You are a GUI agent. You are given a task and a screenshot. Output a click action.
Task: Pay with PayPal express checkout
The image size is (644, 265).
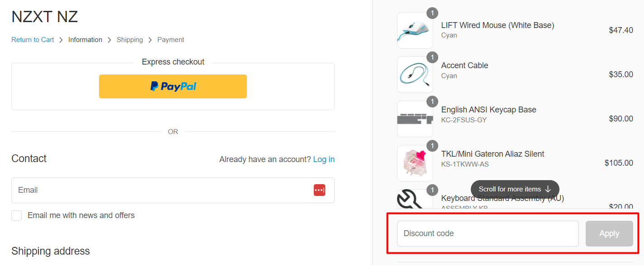click(173, 86)
